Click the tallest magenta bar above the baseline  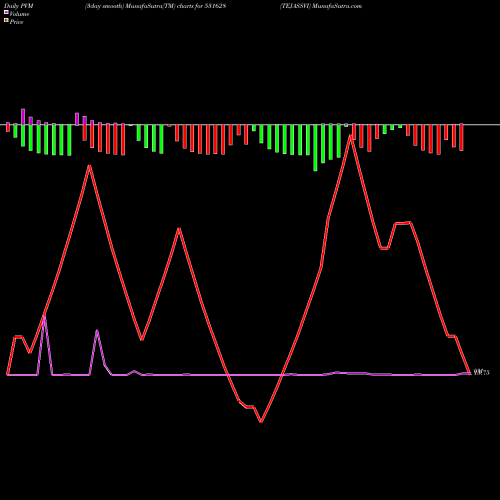point(23,117)
